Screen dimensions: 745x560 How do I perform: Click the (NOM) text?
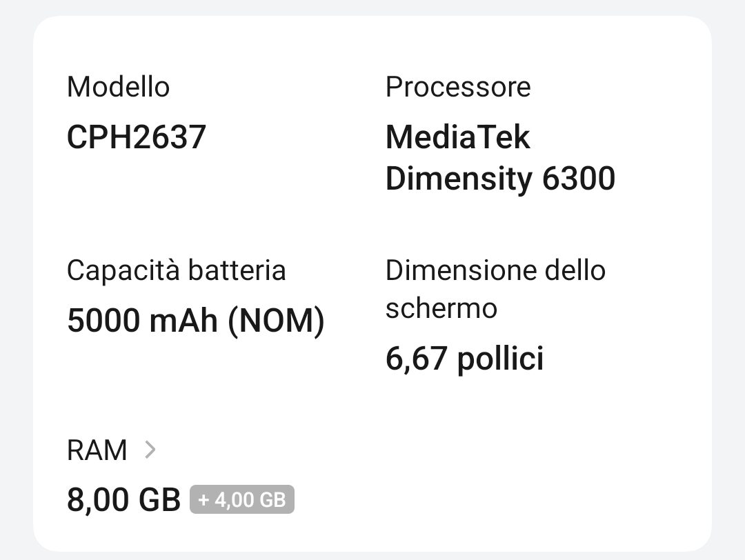[276, 321]
